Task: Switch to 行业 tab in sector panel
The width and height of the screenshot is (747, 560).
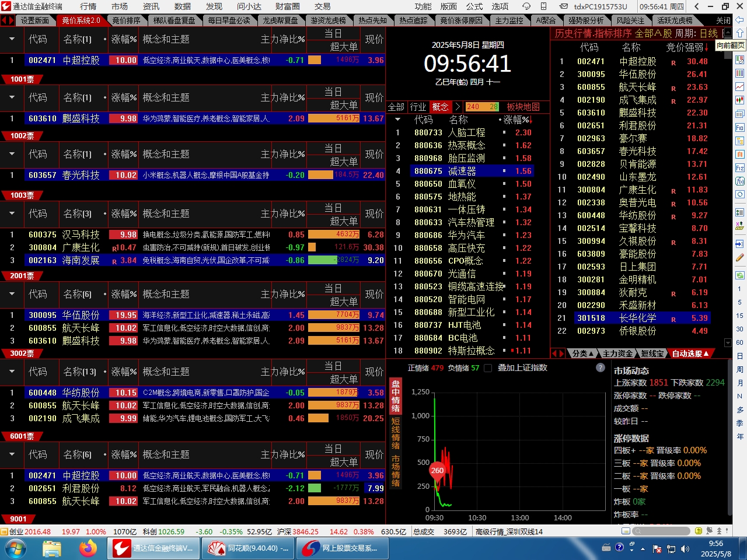Action: 418,107
